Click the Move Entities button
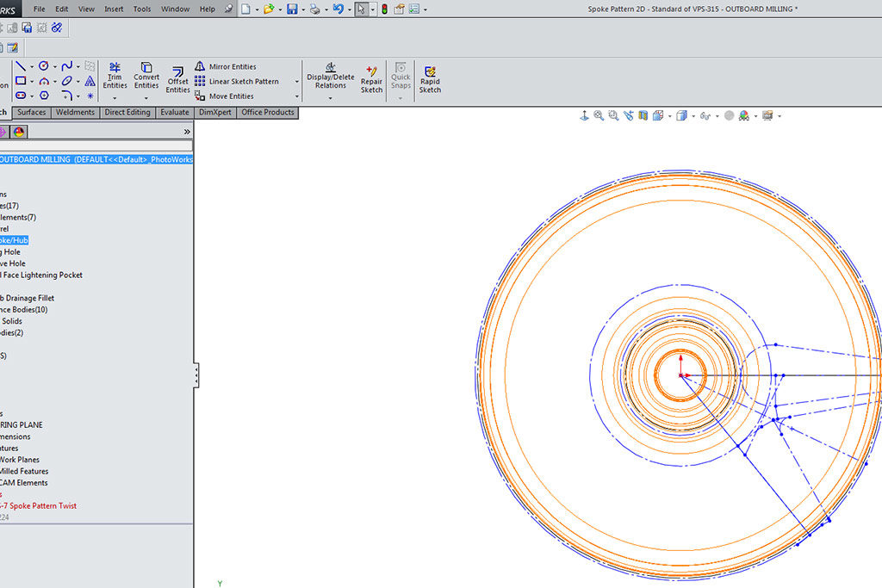Screen dimensions: 882x588 pyautogui.click(x=225, y=96)
